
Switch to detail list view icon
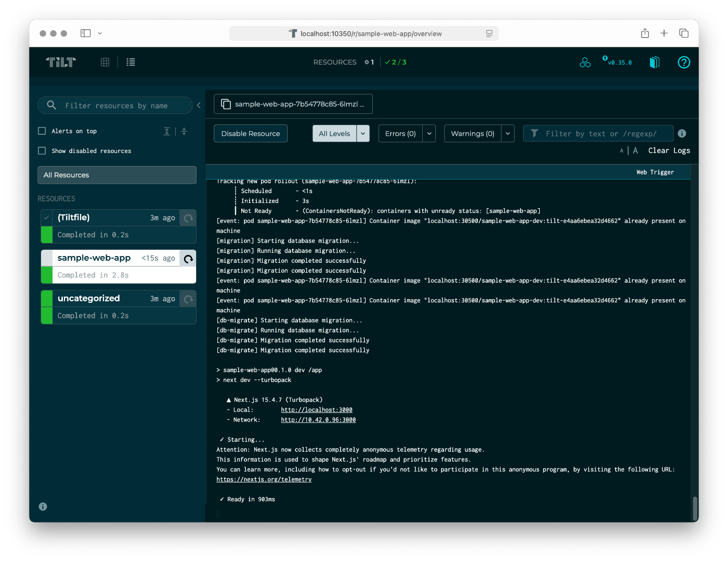point(131,62)
